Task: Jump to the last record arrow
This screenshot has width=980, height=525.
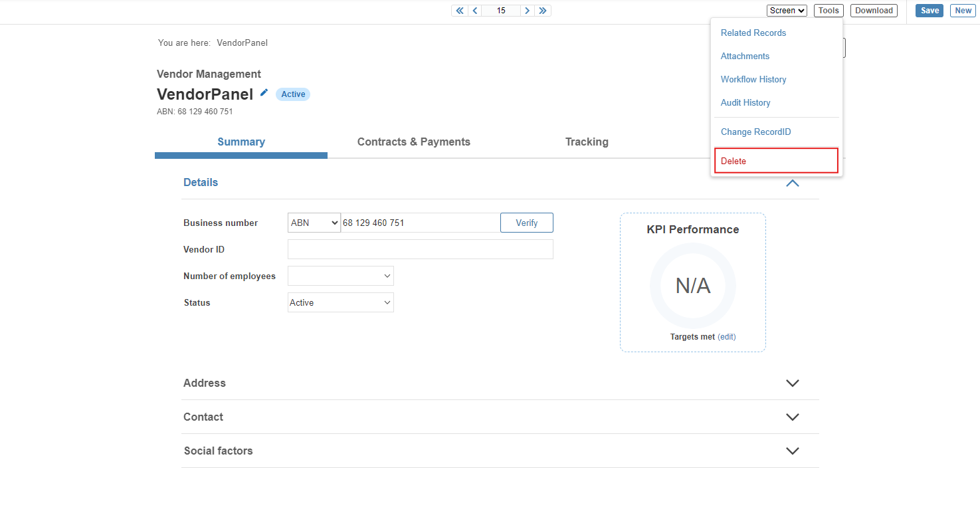Action: [x=543, y=11]
